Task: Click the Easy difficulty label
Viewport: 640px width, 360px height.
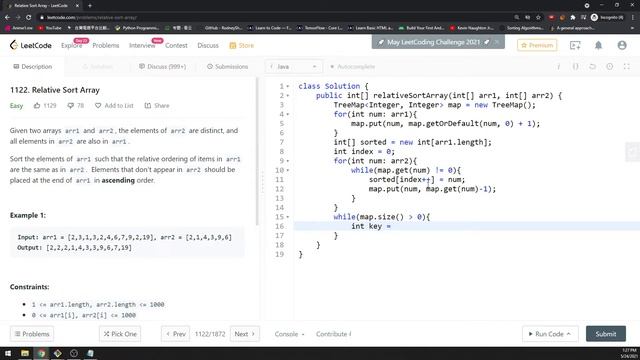Action: 16,106
